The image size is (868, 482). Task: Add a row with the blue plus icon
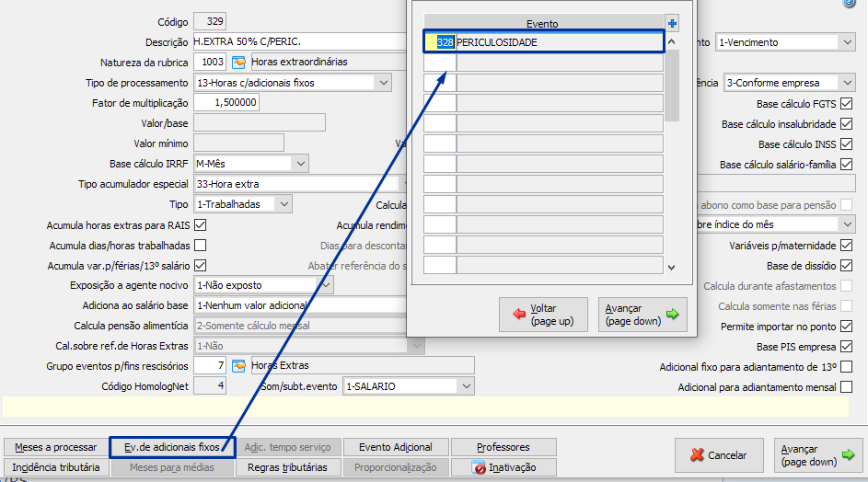click(672, 23)
